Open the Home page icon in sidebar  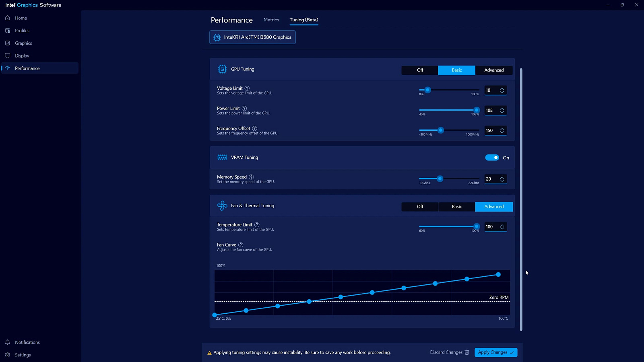(x=8, y=18)
